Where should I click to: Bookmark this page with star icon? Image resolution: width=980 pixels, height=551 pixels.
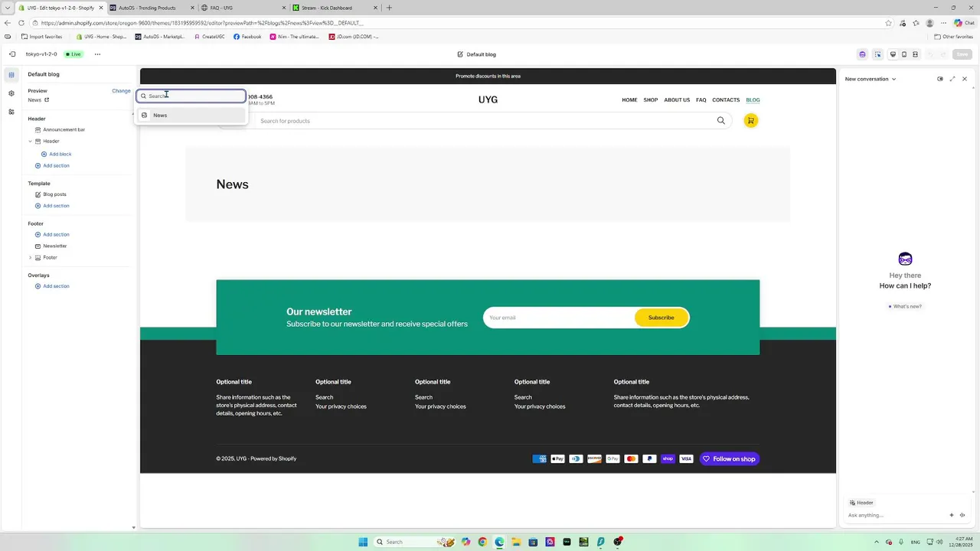click(x=888, y=23)
